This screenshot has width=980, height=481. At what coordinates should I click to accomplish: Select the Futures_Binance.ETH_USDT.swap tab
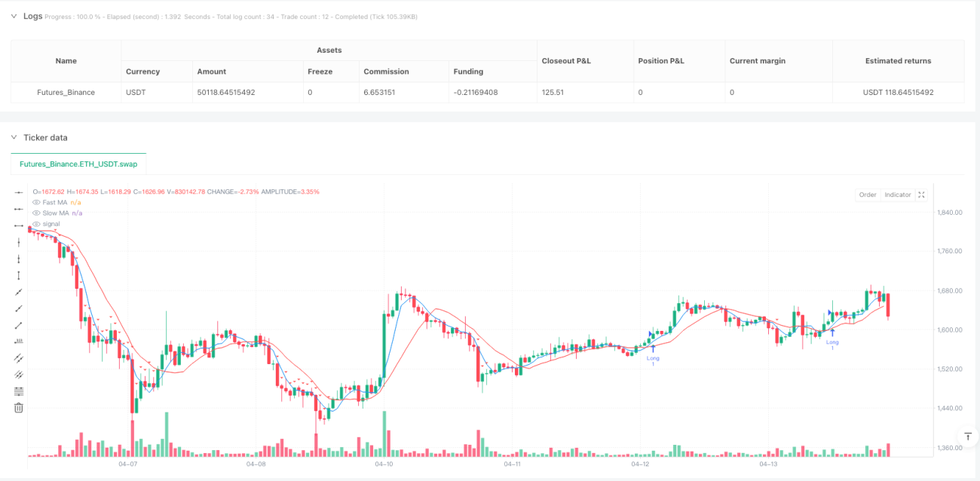(x=78, y=163)
